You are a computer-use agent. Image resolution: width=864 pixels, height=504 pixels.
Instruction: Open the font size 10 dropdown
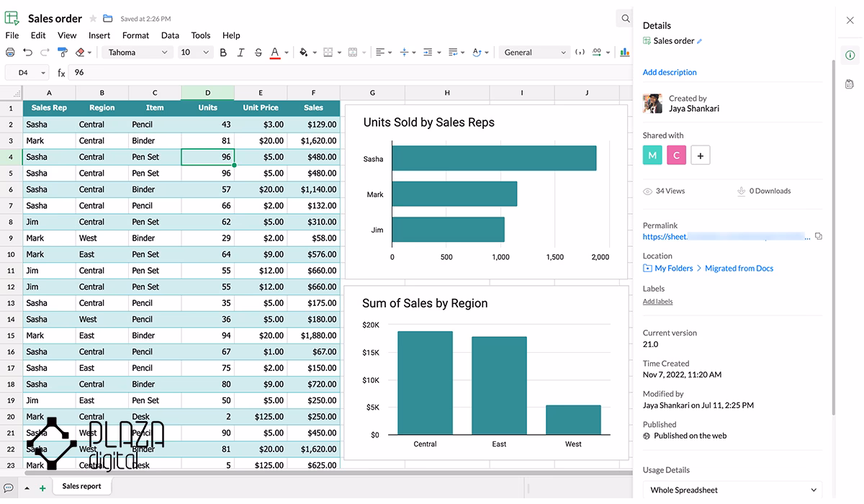click(194, 53)
